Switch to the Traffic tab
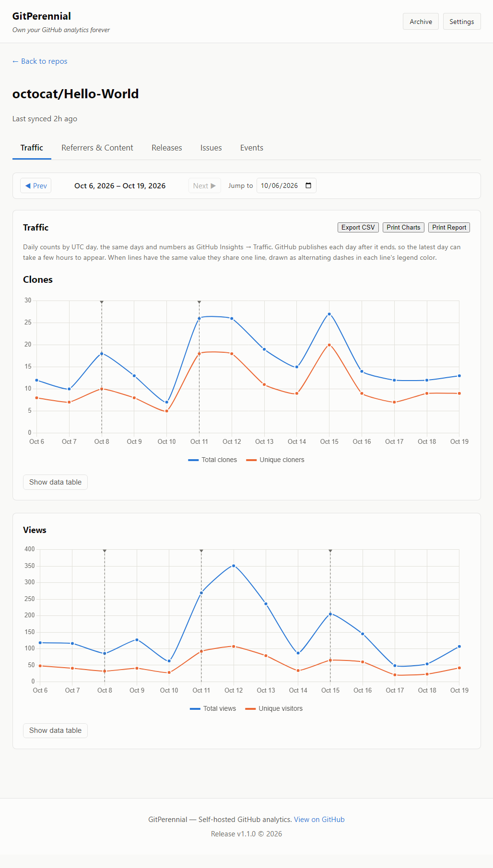493x868 pixels. [x=32, y=148]
